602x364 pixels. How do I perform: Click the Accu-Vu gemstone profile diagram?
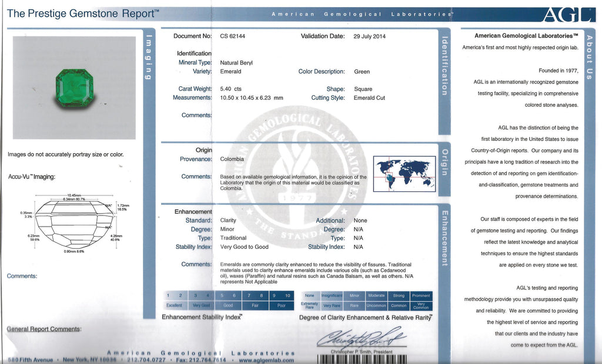(74, 223)
